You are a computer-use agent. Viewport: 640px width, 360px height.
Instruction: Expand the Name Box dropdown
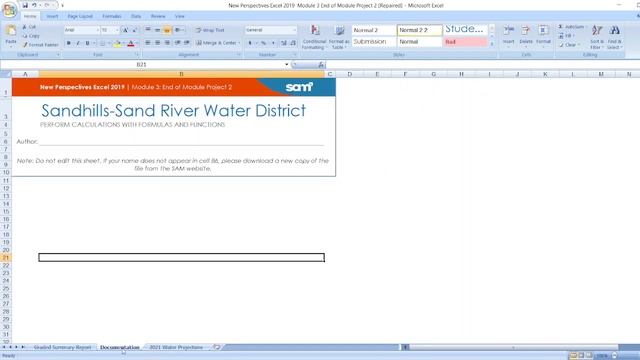[287, 64]
